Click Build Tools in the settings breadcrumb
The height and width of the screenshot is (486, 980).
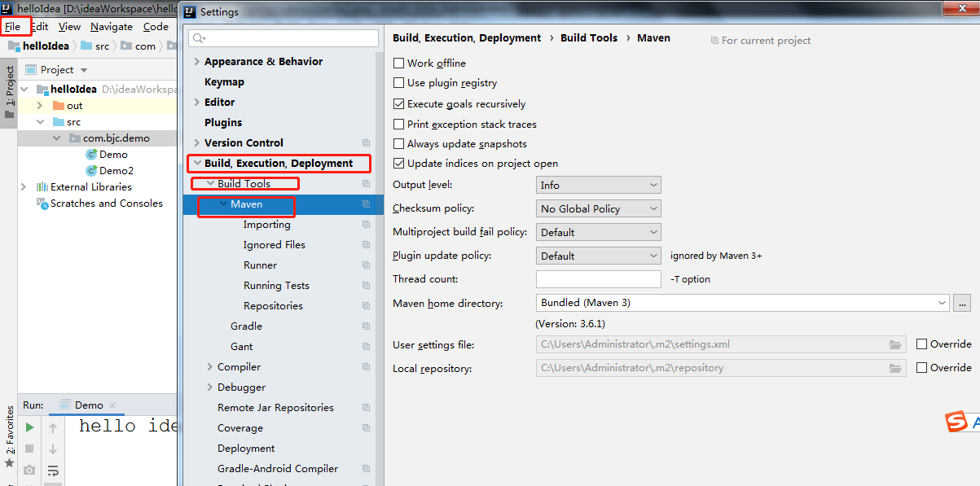click(589, 38)
